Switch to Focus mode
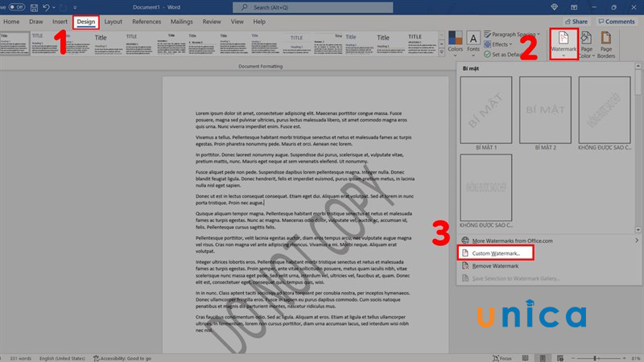The height and width of the screenshot is (362, 644). click(x=502, y=358)
